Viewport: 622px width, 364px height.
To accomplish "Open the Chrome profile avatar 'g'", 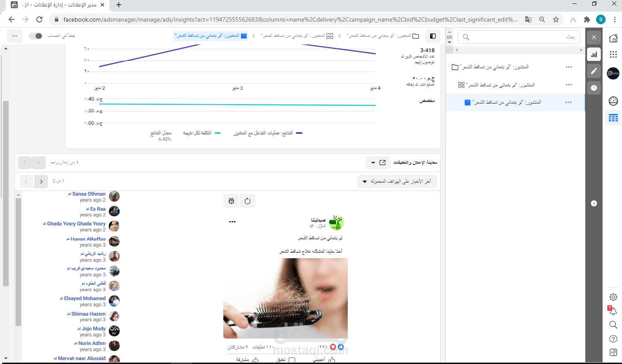I will tap(601, 19).
